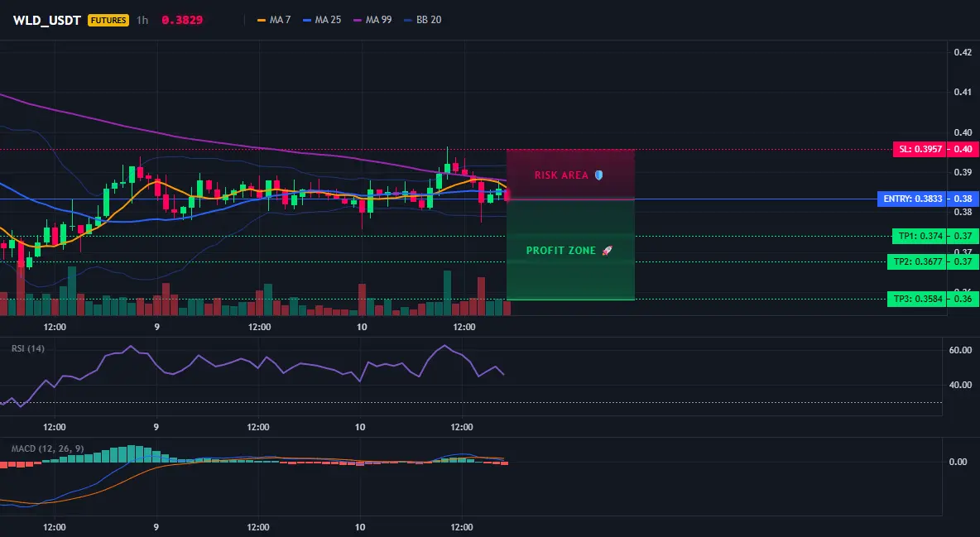Click the 40.00 RSI scale value
This screenshot has height=537, width=980.
coord(960,385)
